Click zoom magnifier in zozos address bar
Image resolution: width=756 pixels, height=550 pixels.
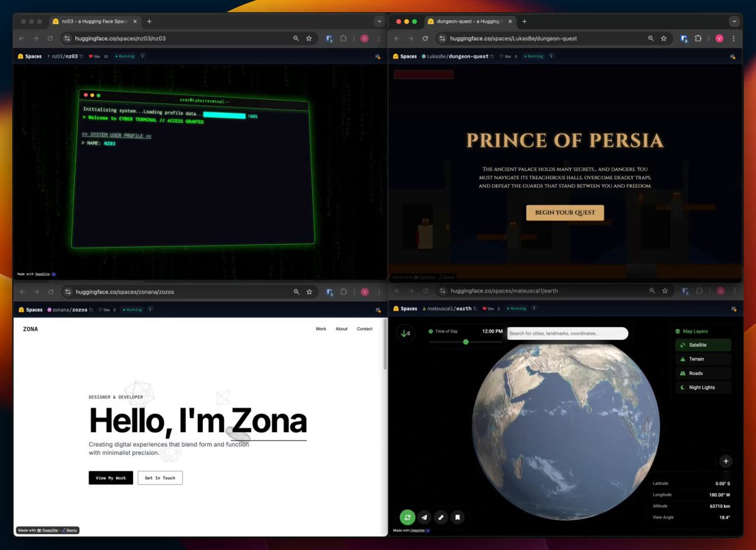pyautogui.click(x=296, y=292)
